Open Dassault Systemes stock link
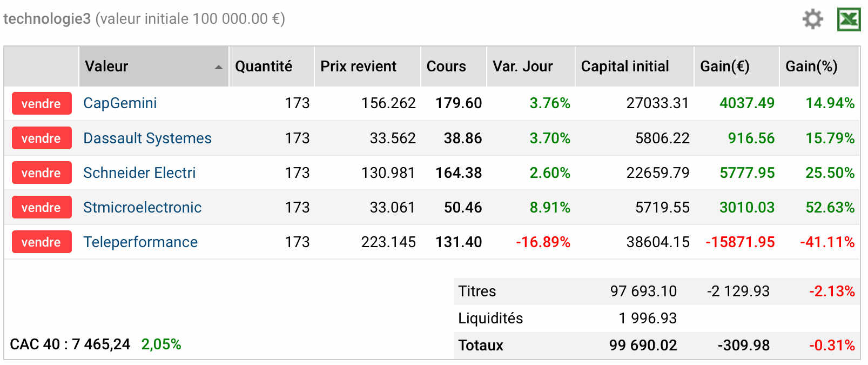The image size is (868, 365). pyautogui.click(x=147, y=138)
